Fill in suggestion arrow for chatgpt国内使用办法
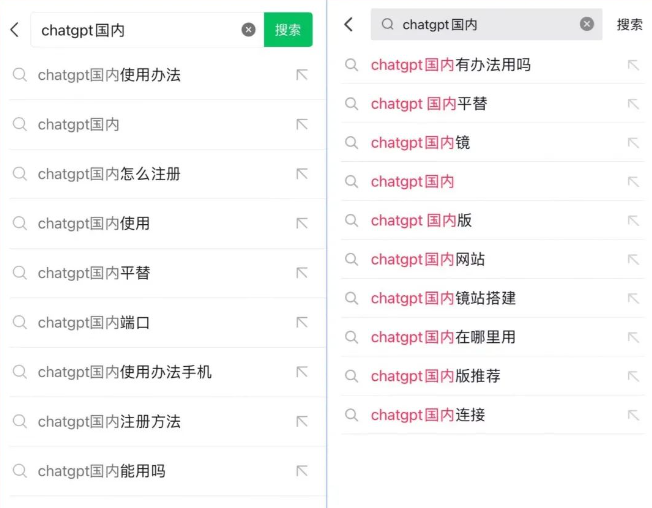Screen dimensions: 652x508 (302, 75)
